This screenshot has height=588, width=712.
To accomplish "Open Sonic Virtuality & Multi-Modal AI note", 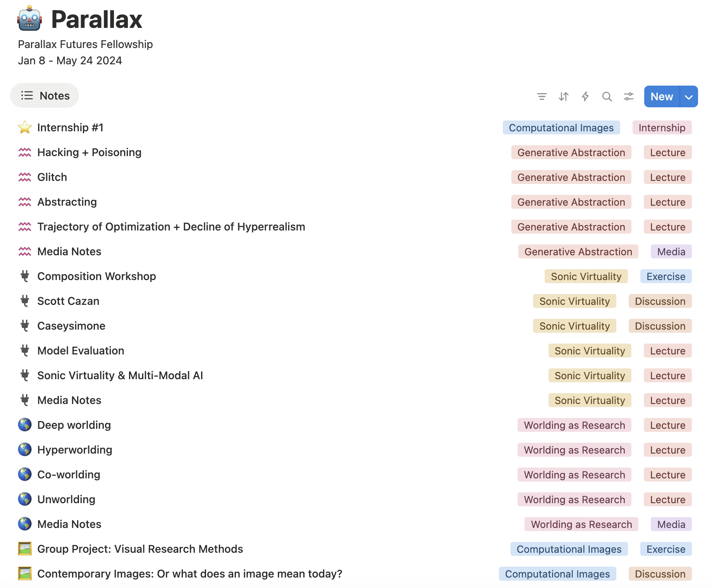I will pos(120,375).
